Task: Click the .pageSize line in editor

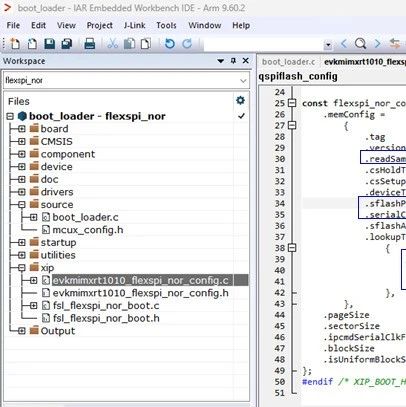Action: [x=346, y=315]
